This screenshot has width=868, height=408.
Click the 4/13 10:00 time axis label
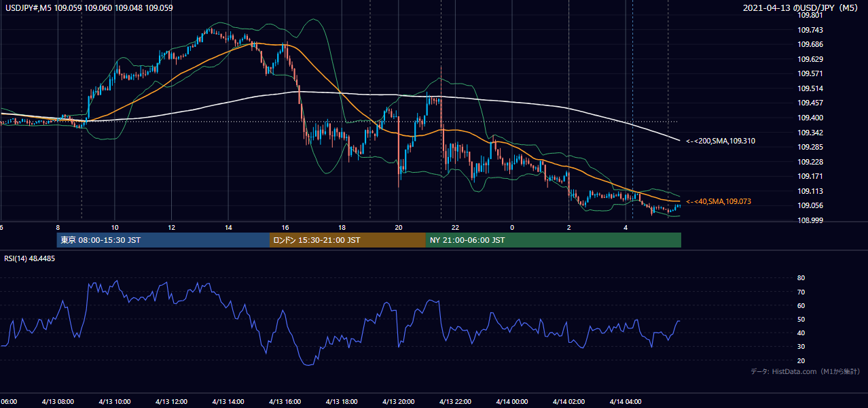[x=114, y=401]
